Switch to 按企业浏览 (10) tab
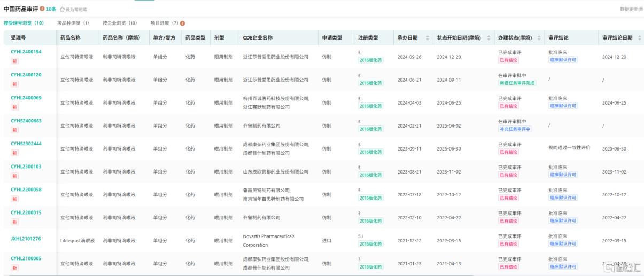This screenshot has height=276, width=644. tap(120, 23)
